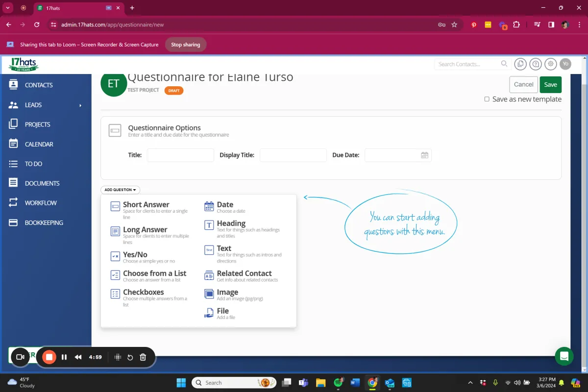Open the user avatar menu

click(565, 64)
